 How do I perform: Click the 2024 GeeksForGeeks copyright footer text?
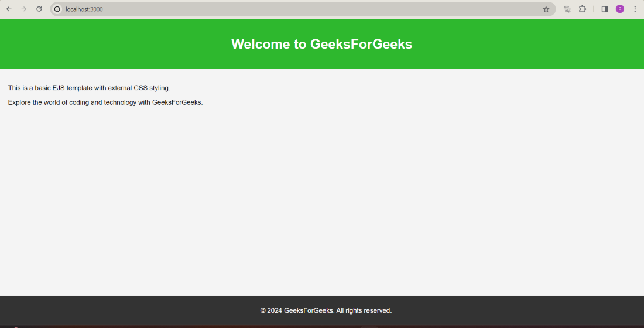(x=326, y=311)
